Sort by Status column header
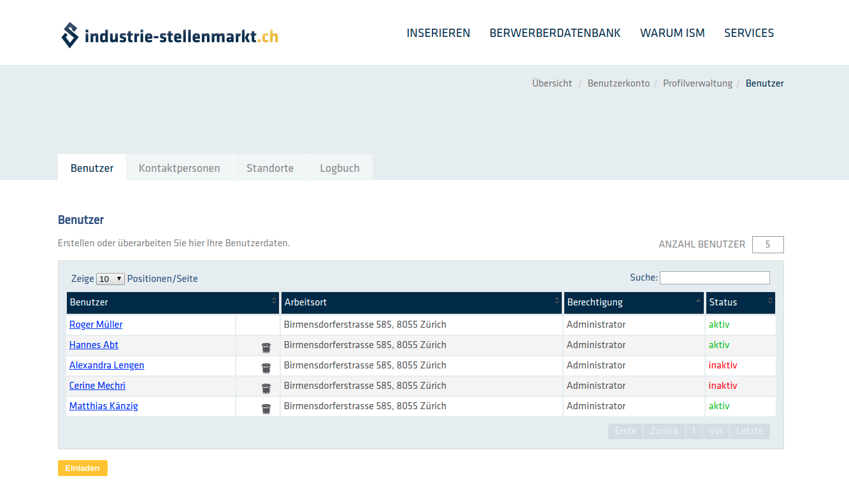The height and width of the screenshot is (504, 849). (x=740, y=302)
